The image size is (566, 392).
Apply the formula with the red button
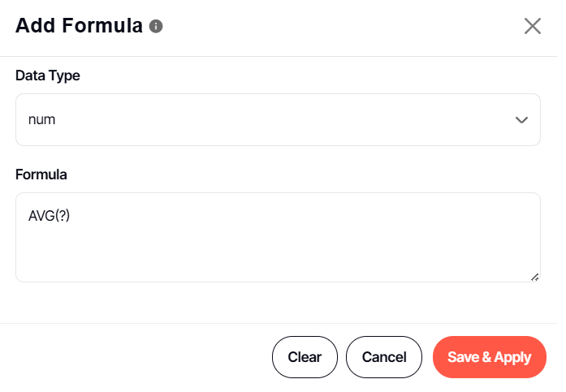[x=489, y=357]
